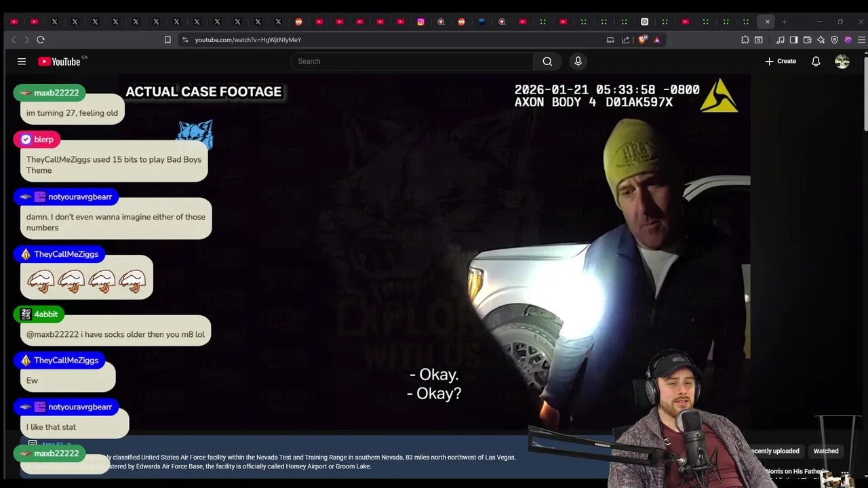Click message 'I like that stat'
This screenshot has height=488, width=868.
(51, 427)
